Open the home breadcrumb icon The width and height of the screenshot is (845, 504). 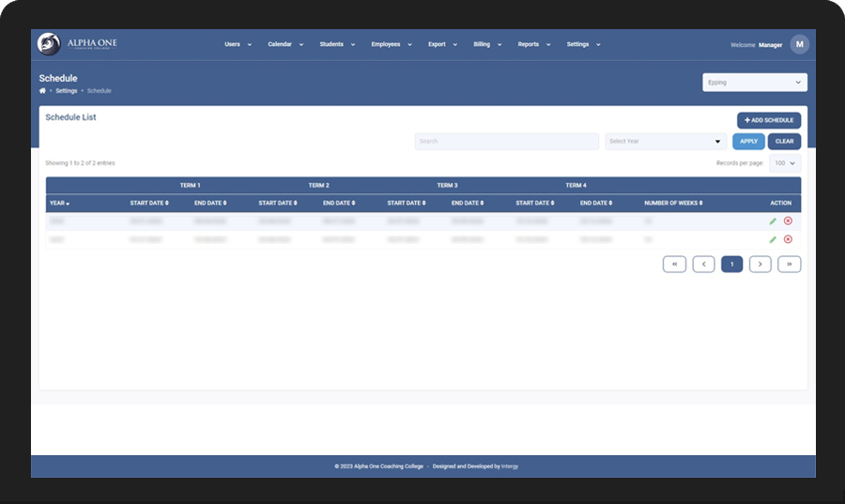42,91
